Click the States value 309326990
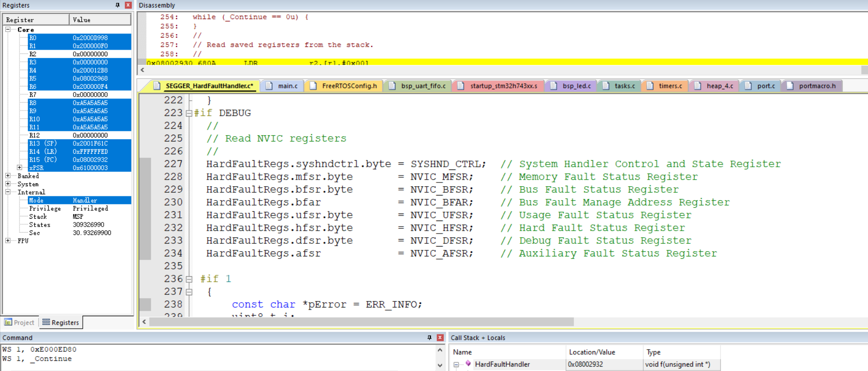Screen dimensions: 868x371 88,225
